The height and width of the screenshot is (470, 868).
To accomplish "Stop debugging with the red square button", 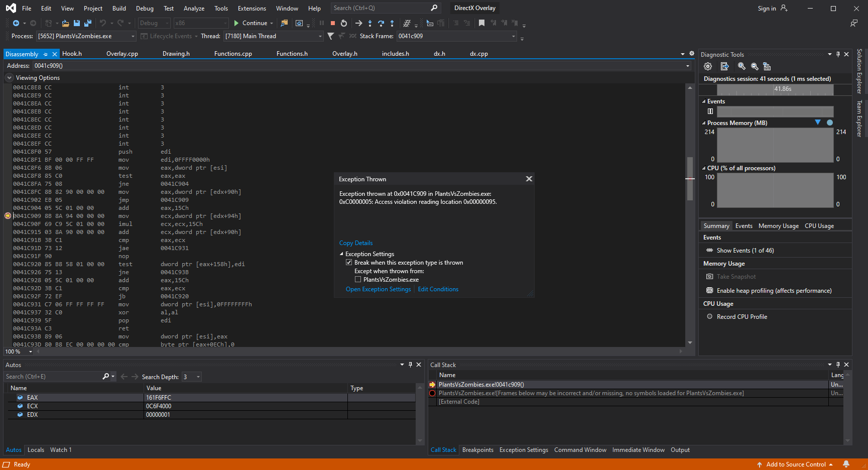I will click(332, 23).
